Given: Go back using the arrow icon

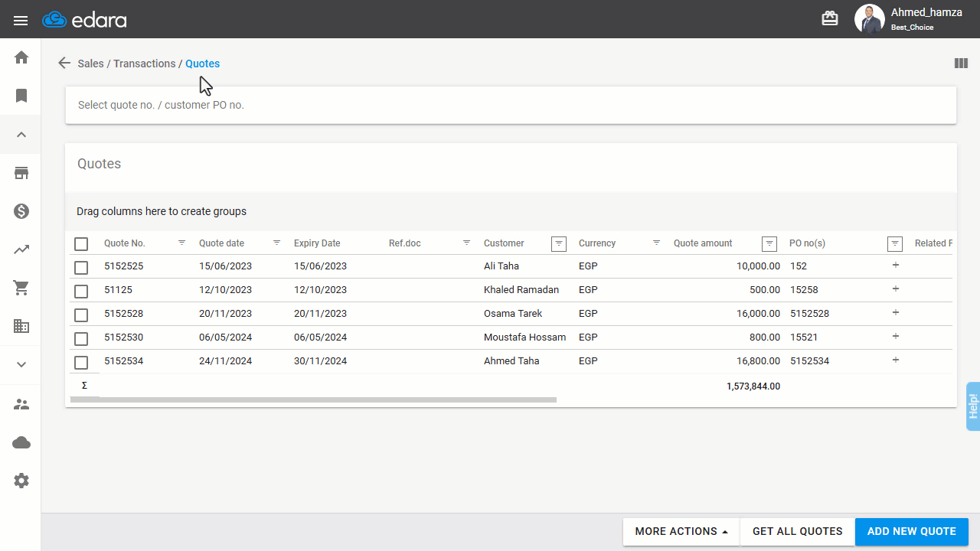Looking at the screenshot, I should click(x=64, y=64).
